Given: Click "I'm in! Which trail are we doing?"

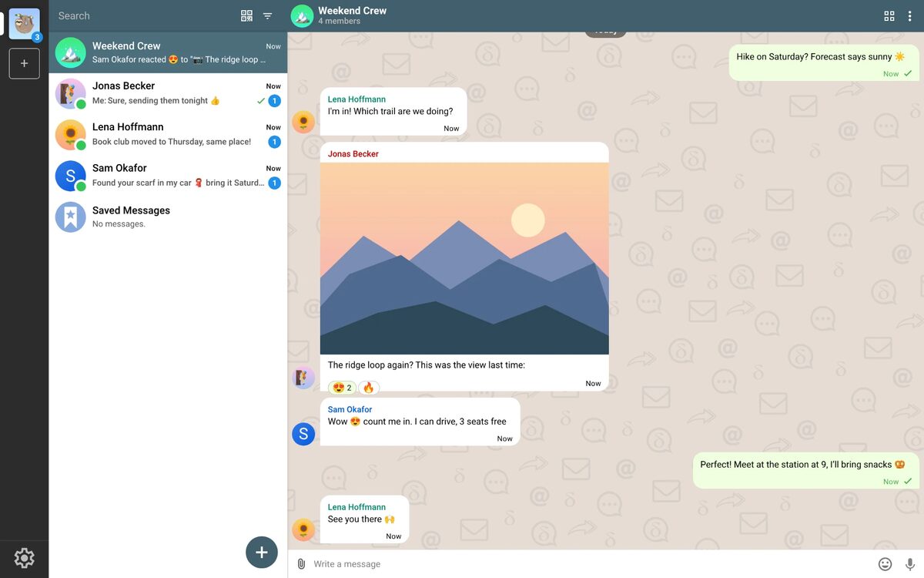Looking at the screenshot, I should coord(390,112).
